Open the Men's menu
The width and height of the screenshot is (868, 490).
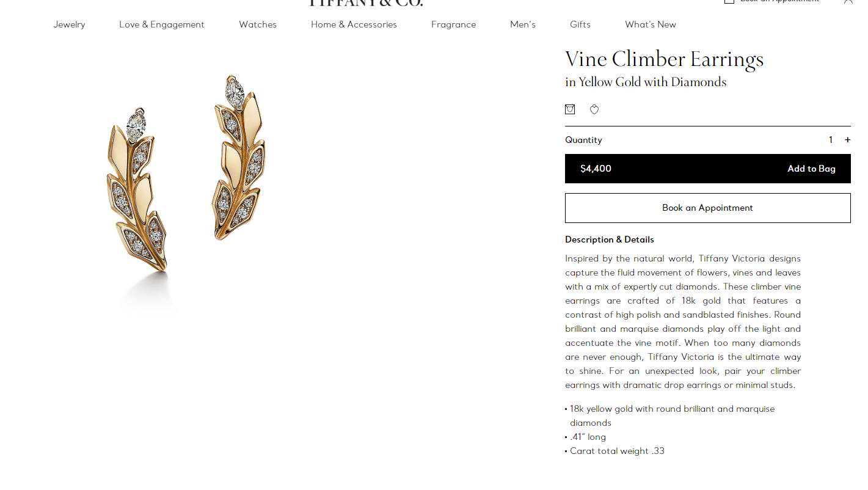pyautogui.click(x=523, y=24)
